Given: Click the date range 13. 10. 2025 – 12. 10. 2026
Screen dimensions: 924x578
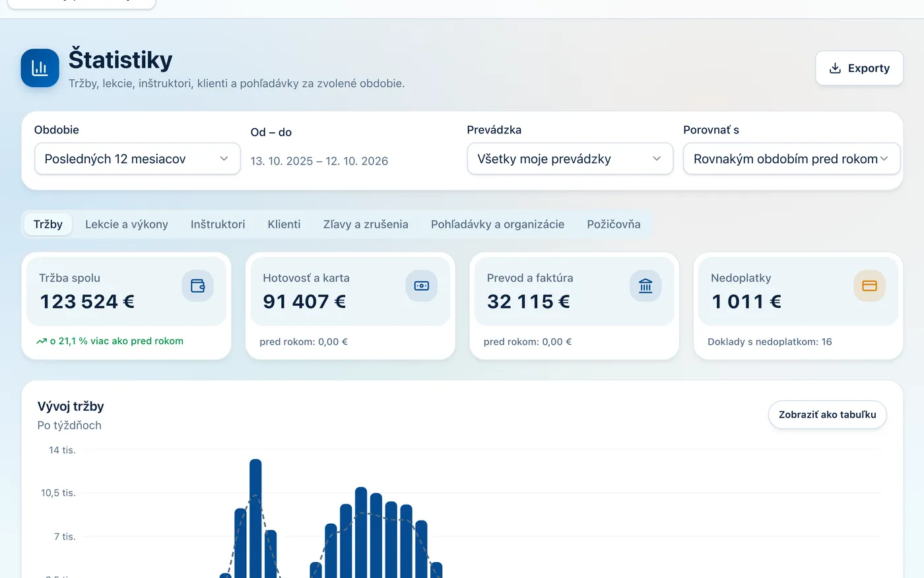Looking at the screenshot, I should 319,161.
